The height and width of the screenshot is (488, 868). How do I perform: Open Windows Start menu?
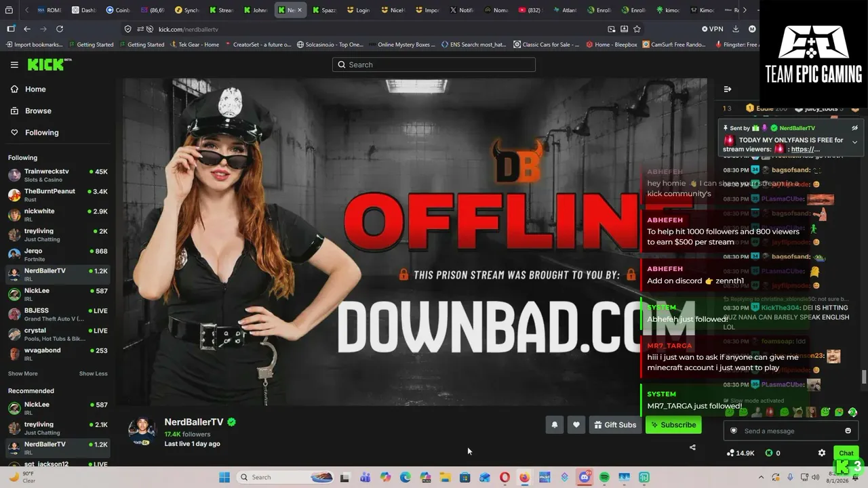point(224,477)
